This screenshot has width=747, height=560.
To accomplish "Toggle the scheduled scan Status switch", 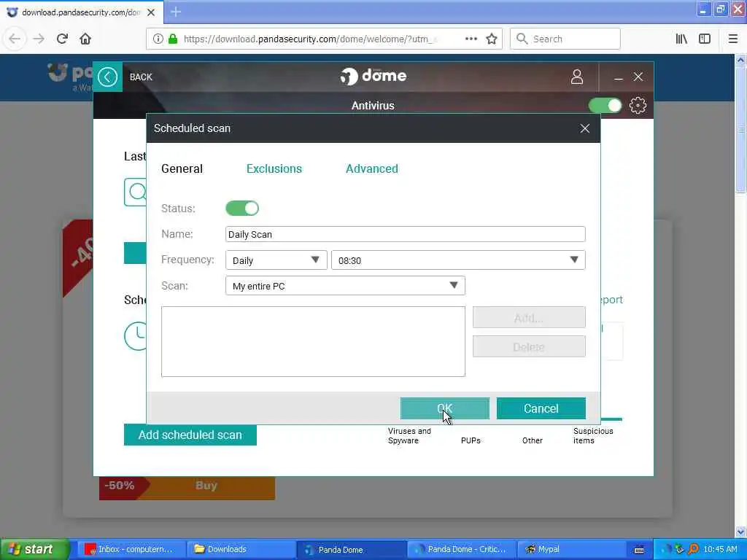I will [242, 208].
